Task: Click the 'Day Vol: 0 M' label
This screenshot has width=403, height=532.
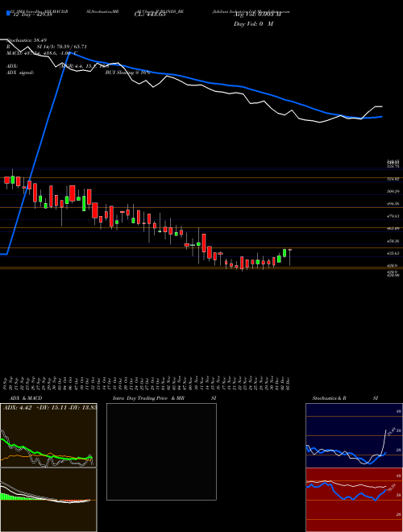Action: click(x=254, y=24)
